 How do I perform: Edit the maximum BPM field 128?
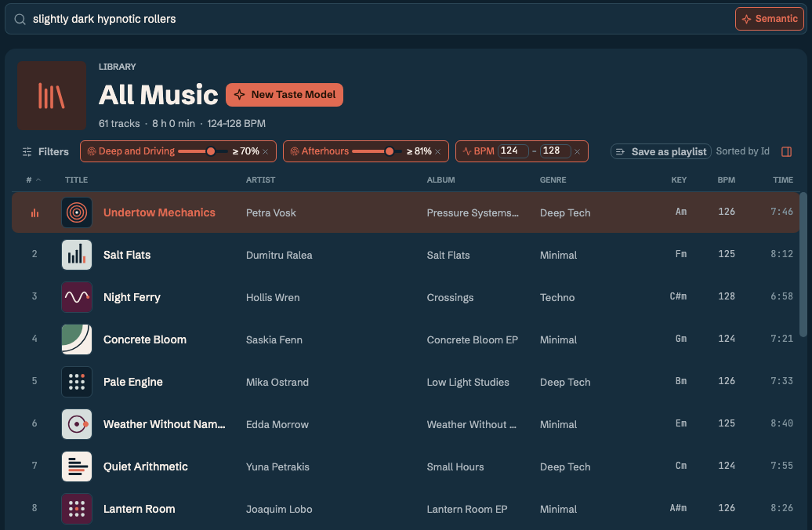pyautogui.click(x=555, y=151)
